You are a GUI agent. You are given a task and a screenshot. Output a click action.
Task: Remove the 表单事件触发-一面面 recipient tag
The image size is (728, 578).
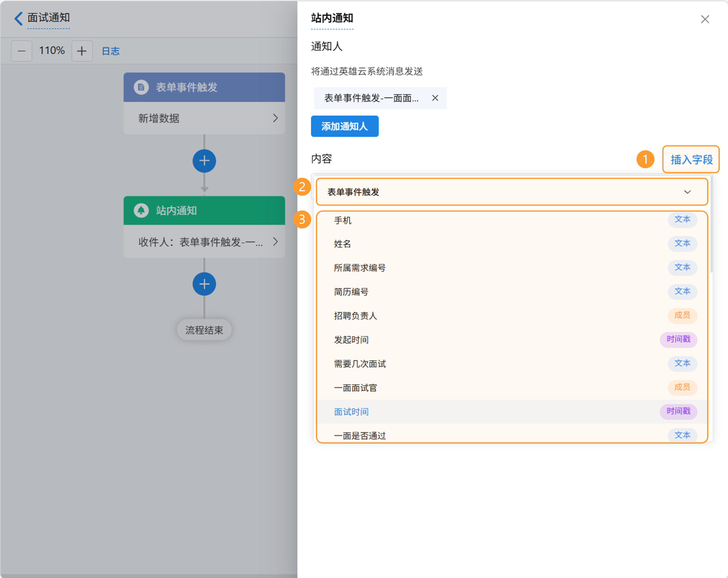pos(435,98)
